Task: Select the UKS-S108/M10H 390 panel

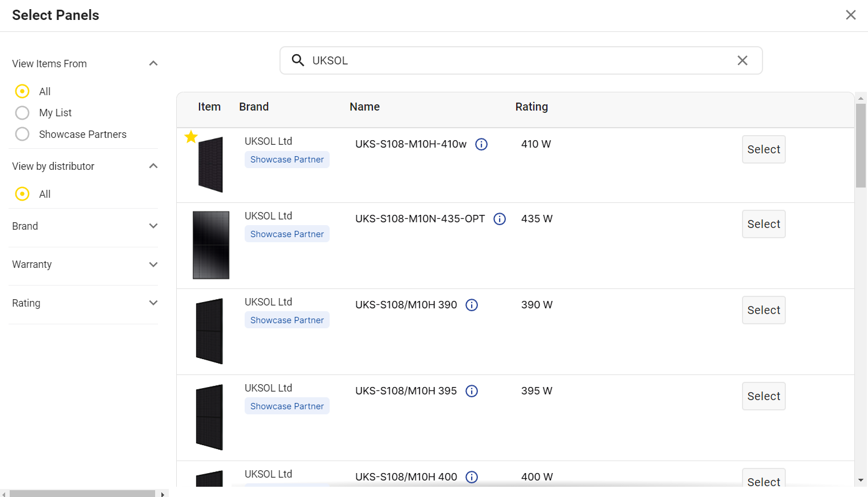Action: [764, 310]
